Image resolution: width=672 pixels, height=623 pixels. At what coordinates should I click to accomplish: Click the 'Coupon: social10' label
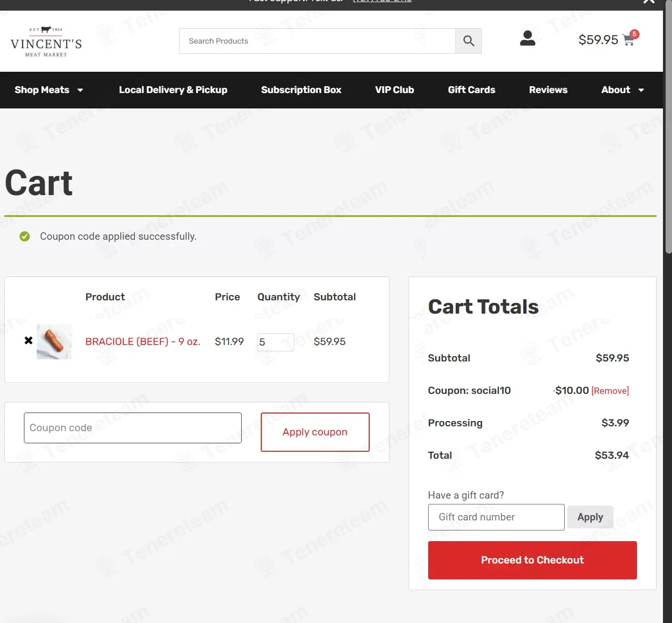click(x=470, y=391)
